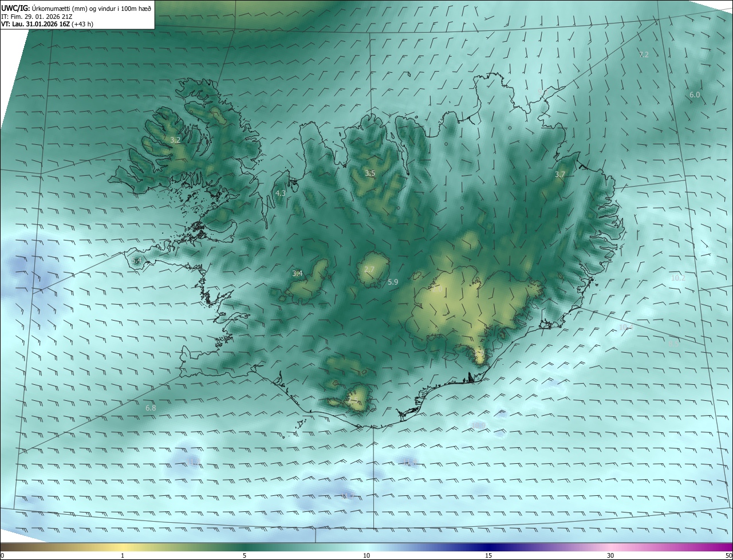
Task: Click the 3.4 value on the western glacier
Action: (297, 274)
